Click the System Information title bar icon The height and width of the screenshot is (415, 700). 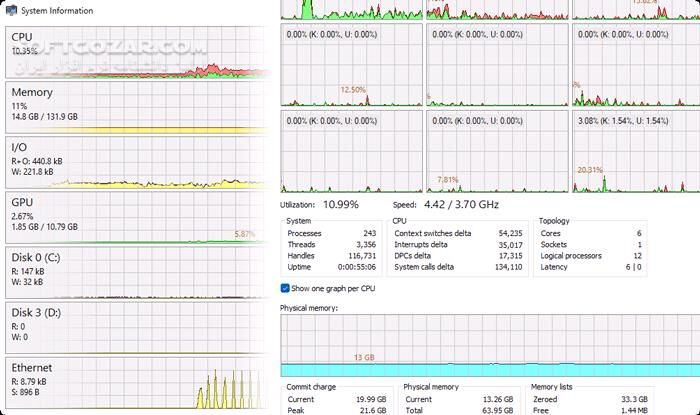pos(11,10)
